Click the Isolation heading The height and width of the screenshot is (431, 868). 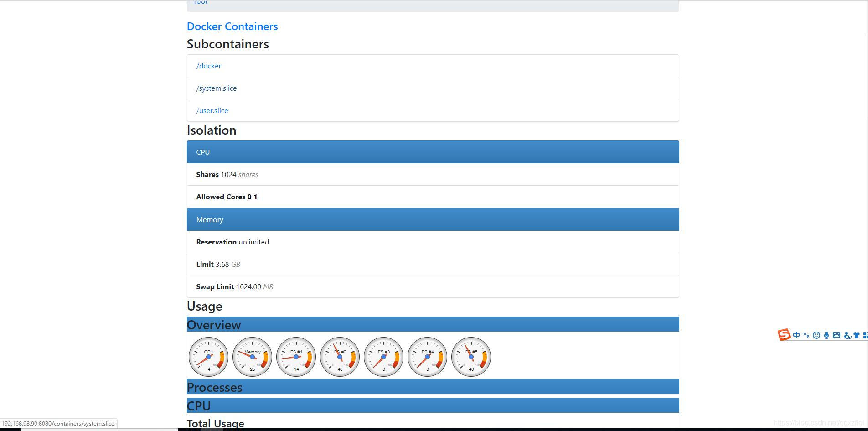click(212, 130)
